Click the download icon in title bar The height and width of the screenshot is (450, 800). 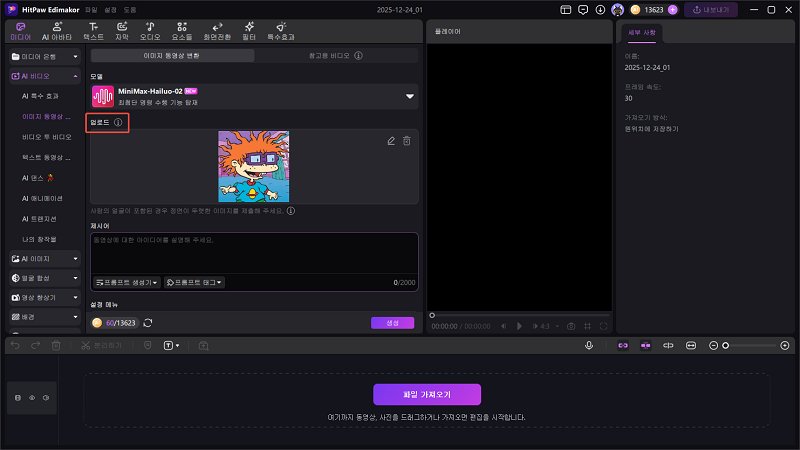pos(600,10)
